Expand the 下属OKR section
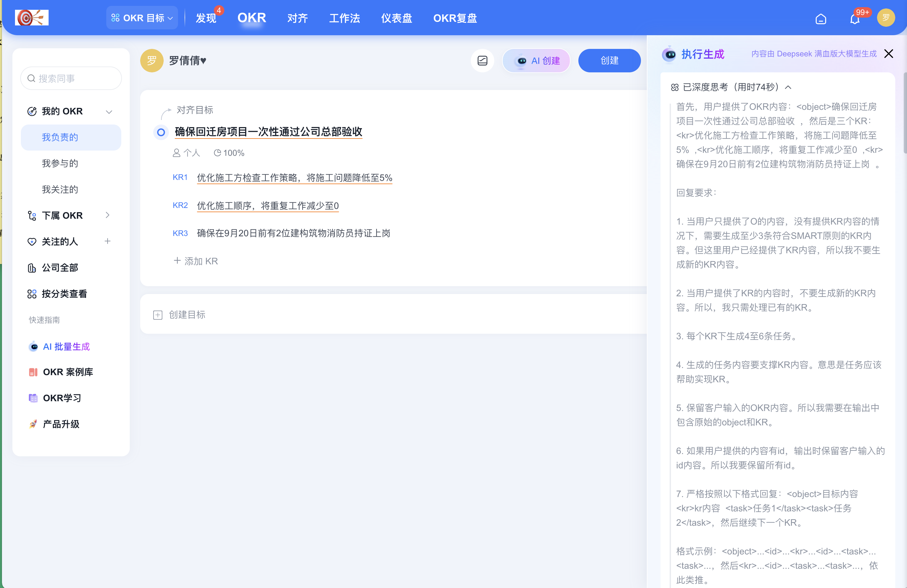This screenshot has height=588, width=907. click(x=108, y=215)
